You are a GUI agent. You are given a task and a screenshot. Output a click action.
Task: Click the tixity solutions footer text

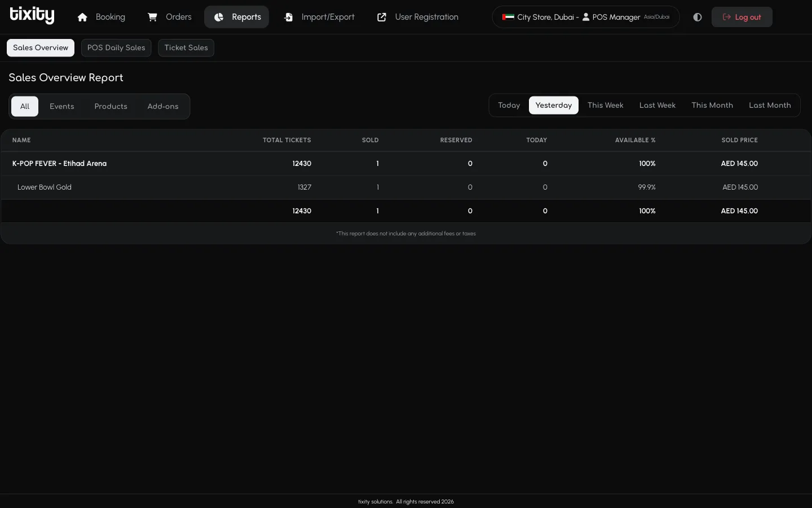(406, 502)
